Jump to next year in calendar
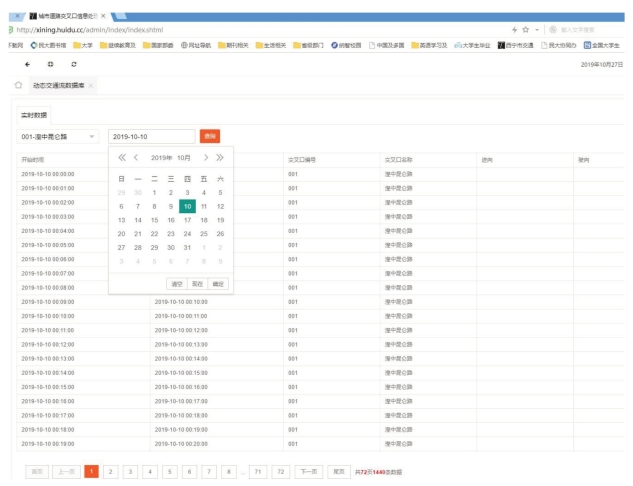Image resolution: width=633 pixels, height=486 pixels. coord(220,158)
